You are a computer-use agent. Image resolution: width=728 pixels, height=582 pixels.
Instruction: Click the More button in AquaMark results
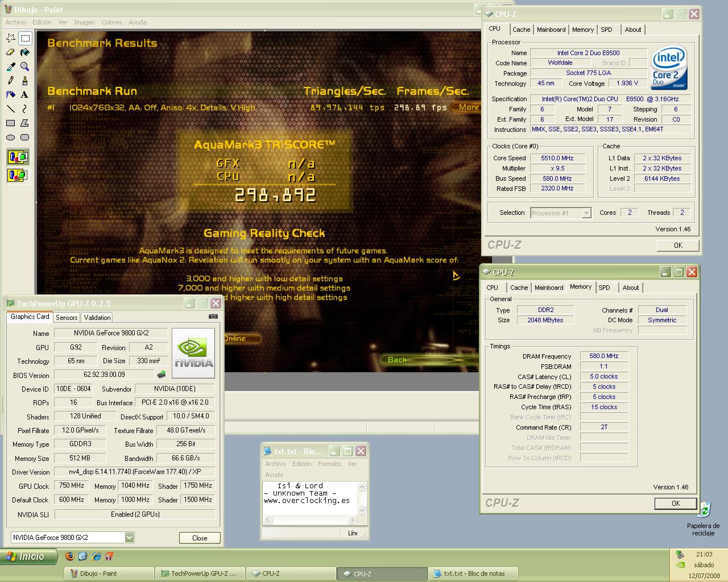point(466,107)
